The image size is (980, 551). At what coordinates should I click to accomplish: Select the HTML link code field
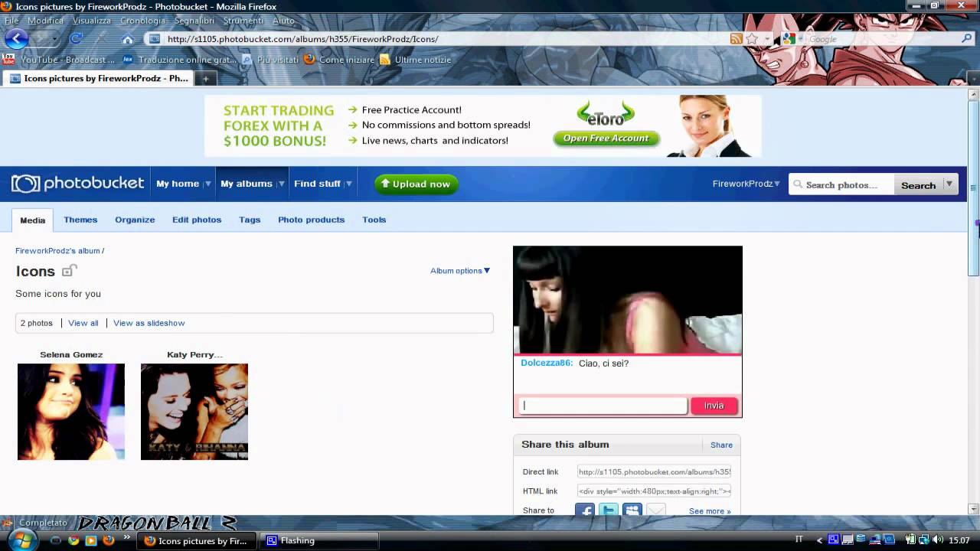(654, 491)
